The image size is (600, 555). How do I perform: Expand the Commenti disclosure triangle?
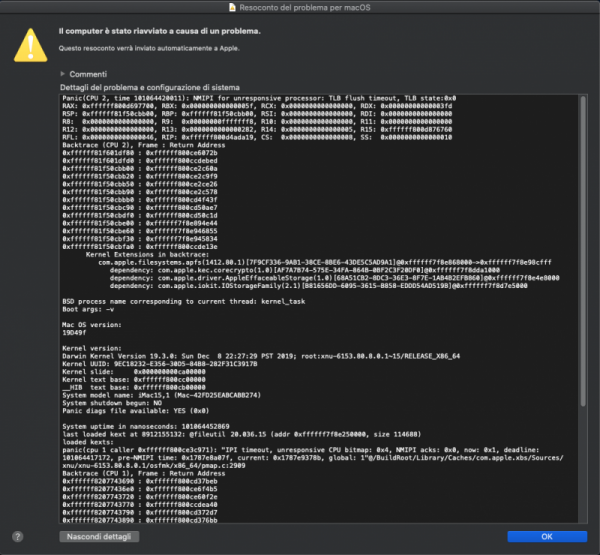point(63,73)
